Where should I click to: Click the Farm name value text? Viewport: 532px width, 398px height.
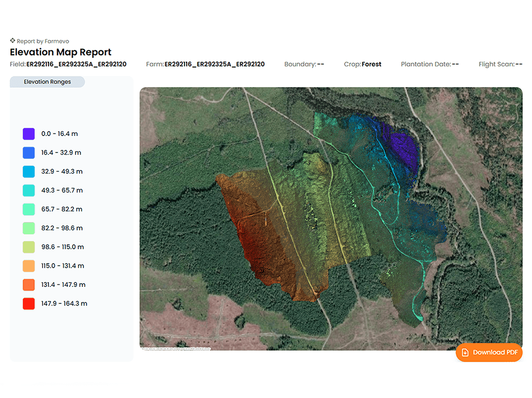[x=214, y=64]
